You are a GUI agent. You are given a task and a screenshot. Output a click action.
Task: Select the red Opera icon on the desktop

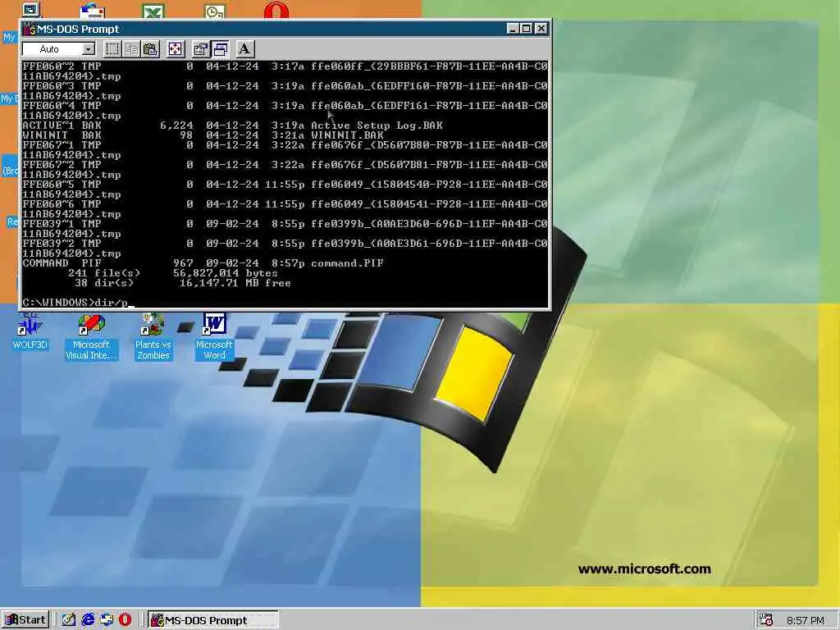coord(276,10)
